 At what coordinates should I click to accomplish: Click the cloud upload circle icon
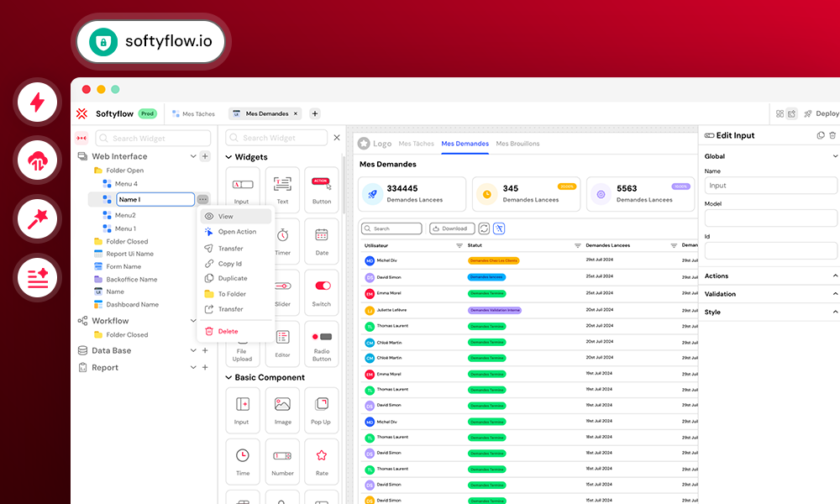(x=38, y=160)
